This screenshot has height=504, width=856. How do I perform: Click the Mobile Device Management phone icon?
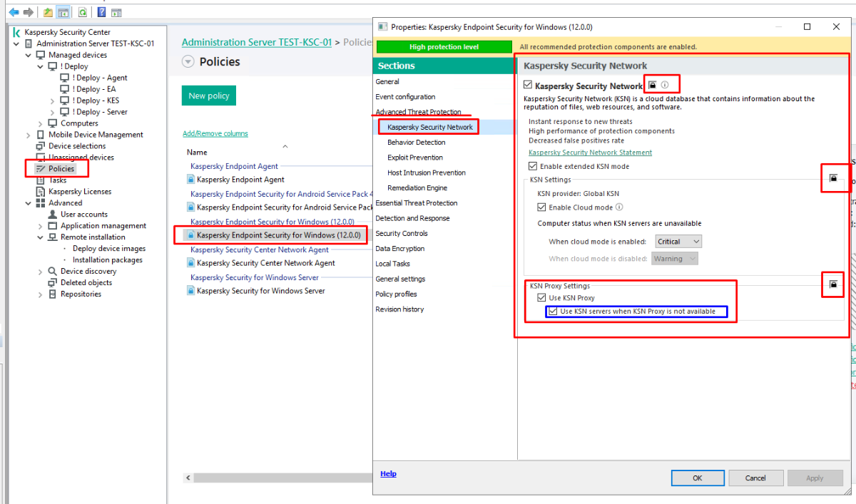(x=41, y=135)
